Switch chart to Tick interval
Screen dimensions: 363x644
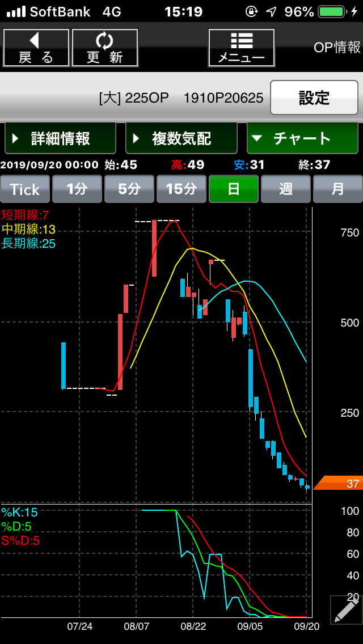coord(25,189)
